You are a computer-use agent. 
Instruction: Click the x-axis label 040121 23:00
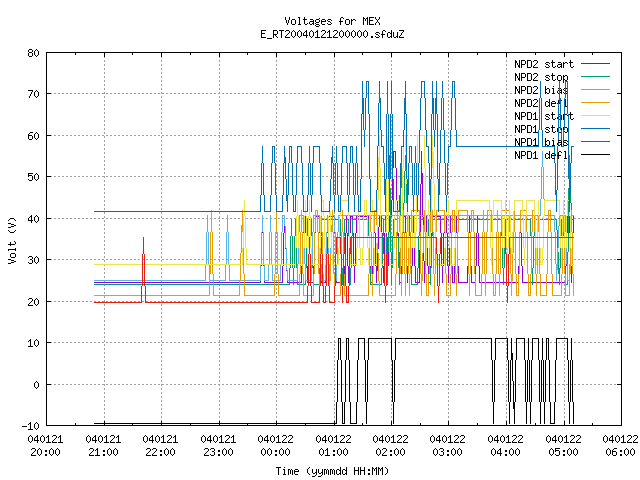(x=218, y=446)
